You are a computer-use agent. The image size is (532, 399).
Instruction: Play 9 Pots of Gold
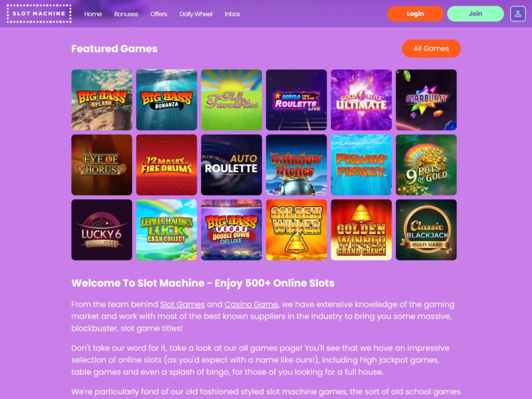click(426, 165)
